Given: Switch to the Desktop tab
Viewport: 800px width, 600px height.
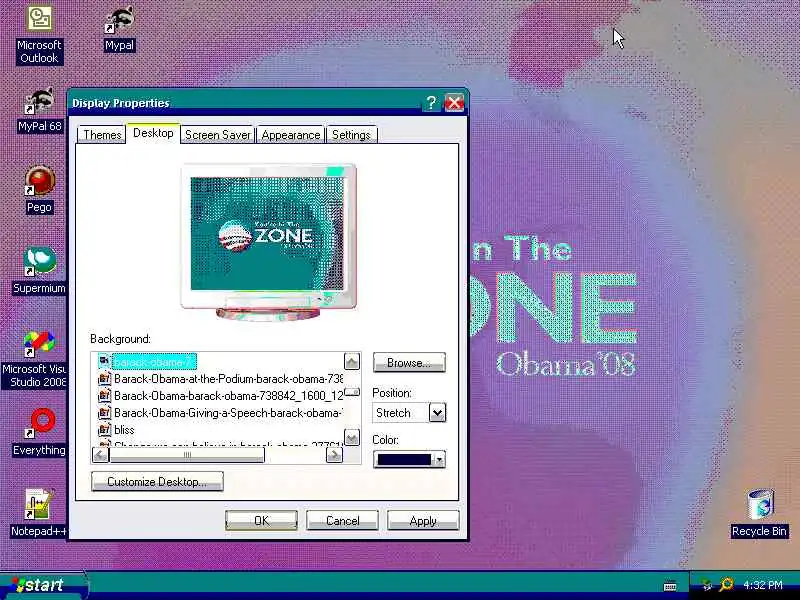Looking at the screenshot, I should 153,133.
